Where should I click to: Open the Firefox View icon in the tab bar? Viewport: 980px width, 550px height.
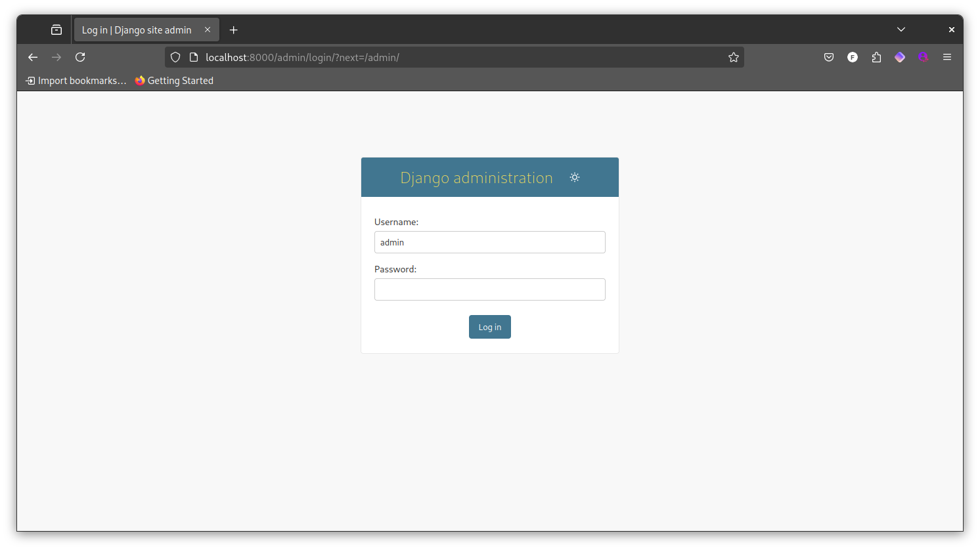[56, 30]
